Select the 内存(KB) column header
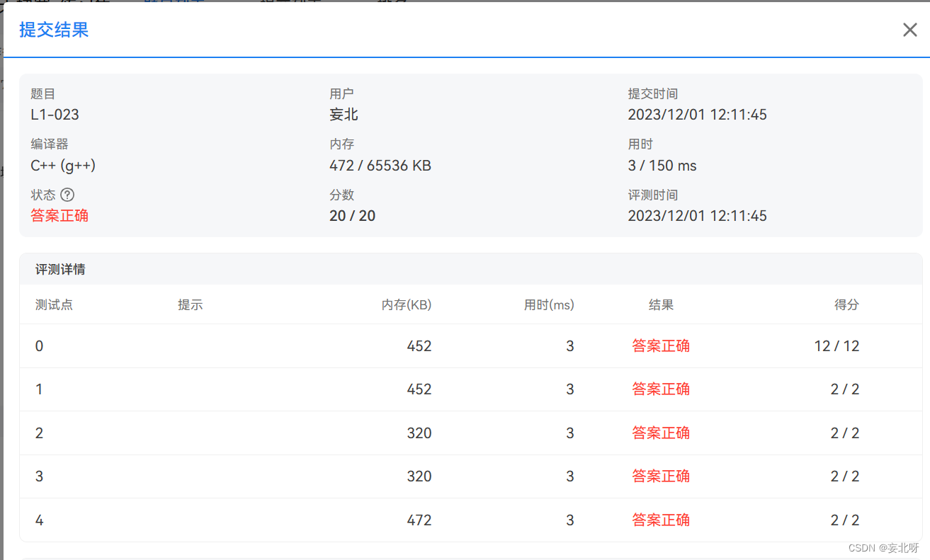The height and width of the screenshot is (560, 930). pos(407,305)
